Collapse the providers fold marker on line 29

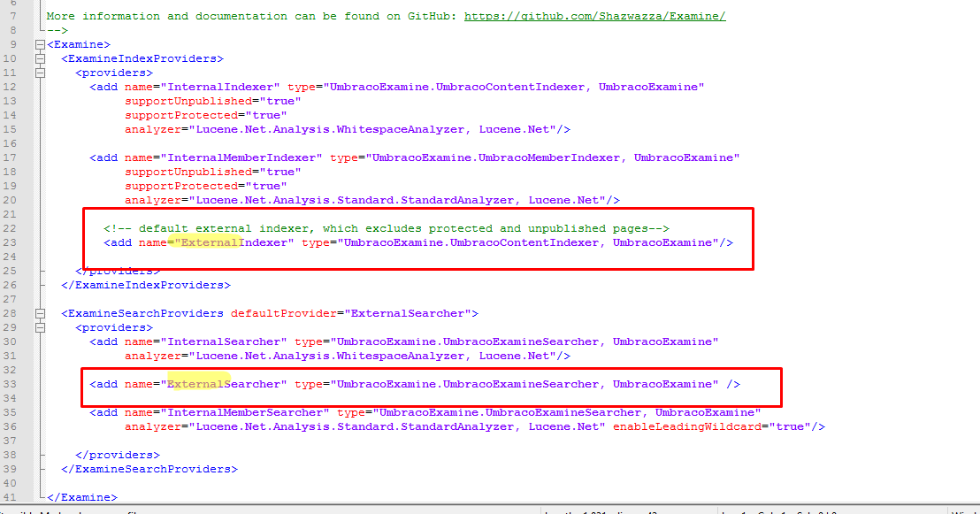(40, 327)
